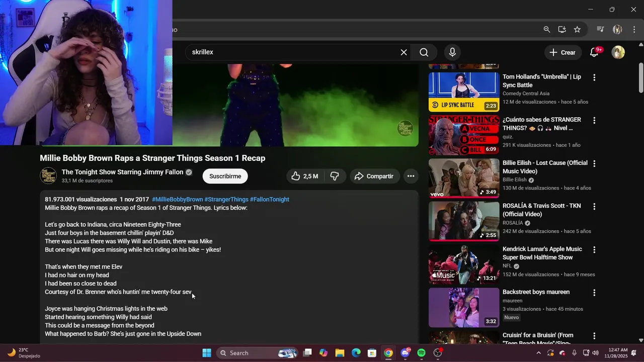This screenshot has height=362, width=644.
Task: Clear the skrillex search text
Action: pos(404,52)
